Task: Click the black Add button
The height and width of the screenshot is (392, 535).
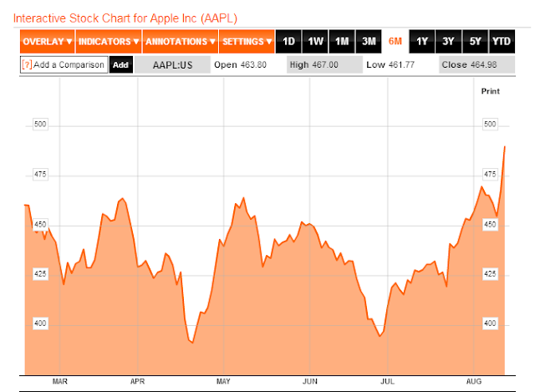Action: [x=120, y=65]
